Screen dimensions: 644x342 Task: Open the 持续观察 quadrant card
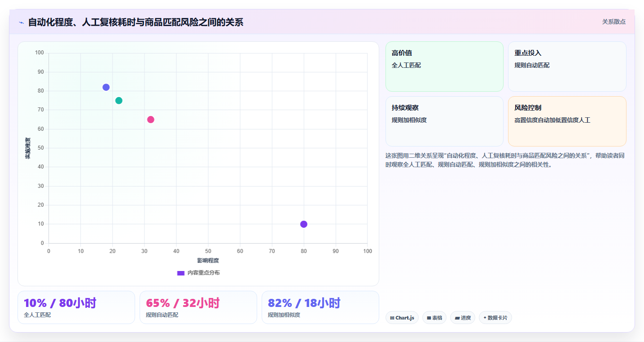click(444, 121)
